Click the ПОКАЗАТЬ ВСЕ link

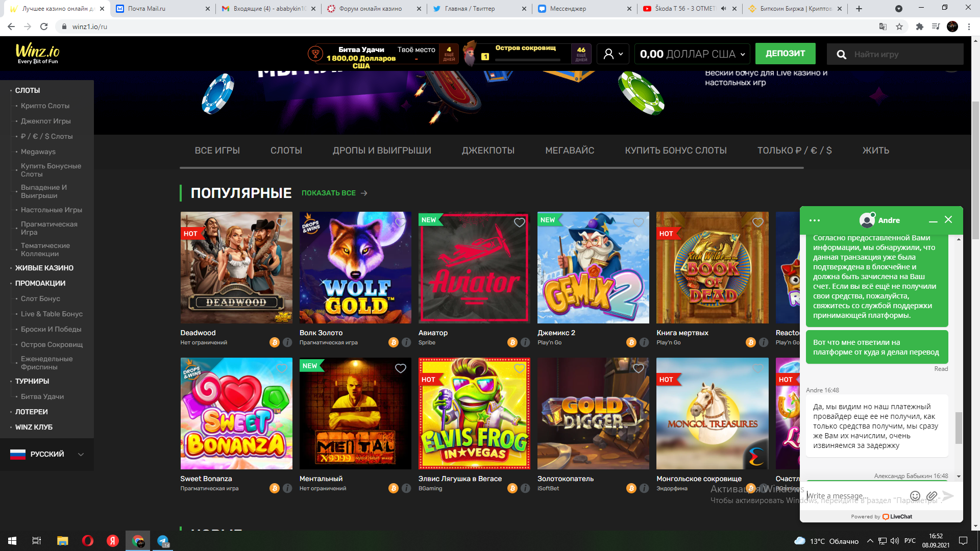coord(334,193)
